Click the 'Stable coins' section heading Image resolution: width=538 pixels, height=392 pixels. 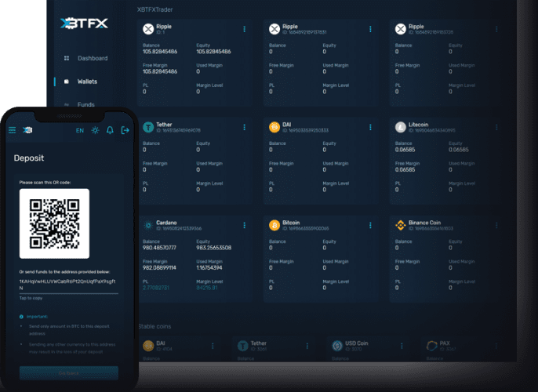(x=154, y=326)
